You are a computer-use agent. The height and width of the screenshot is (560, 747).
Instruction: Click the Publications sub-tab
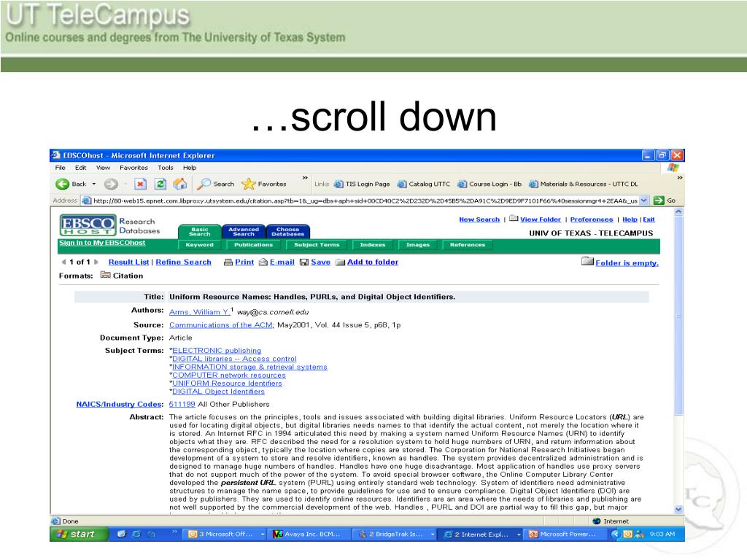(x=253, y=245)
